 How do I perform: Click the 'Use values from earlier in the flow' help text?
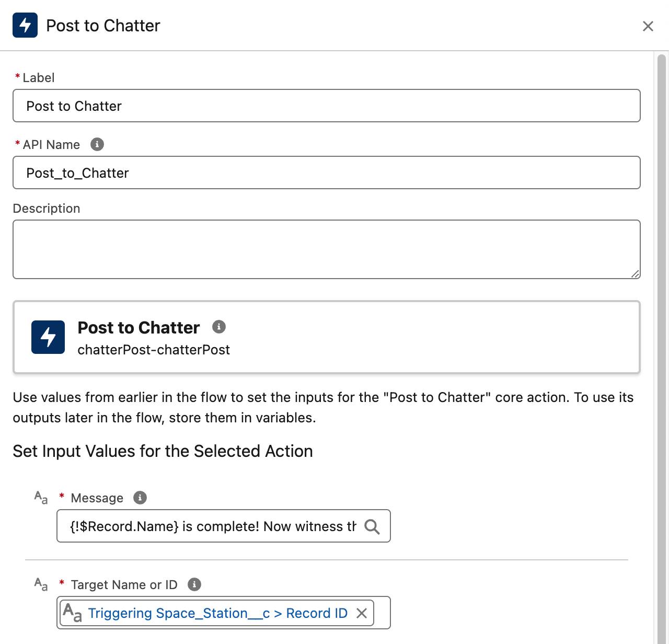(x=323, y=407)
